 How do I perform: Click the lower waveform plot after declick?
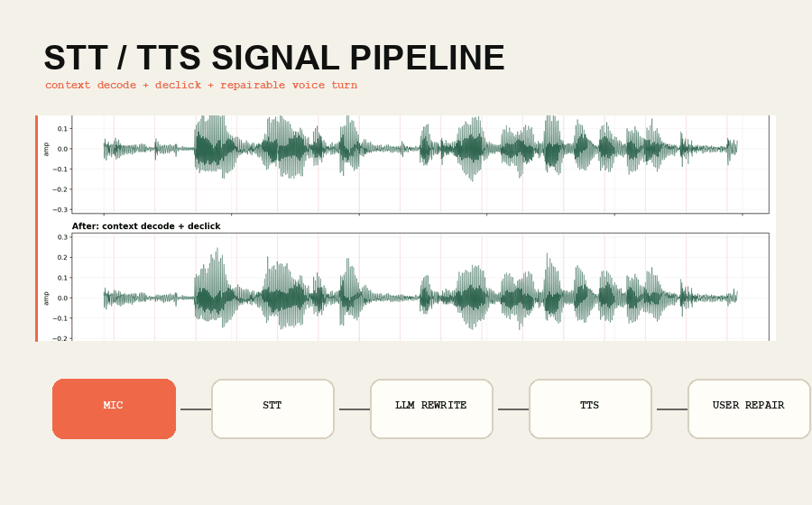point(420,287)
